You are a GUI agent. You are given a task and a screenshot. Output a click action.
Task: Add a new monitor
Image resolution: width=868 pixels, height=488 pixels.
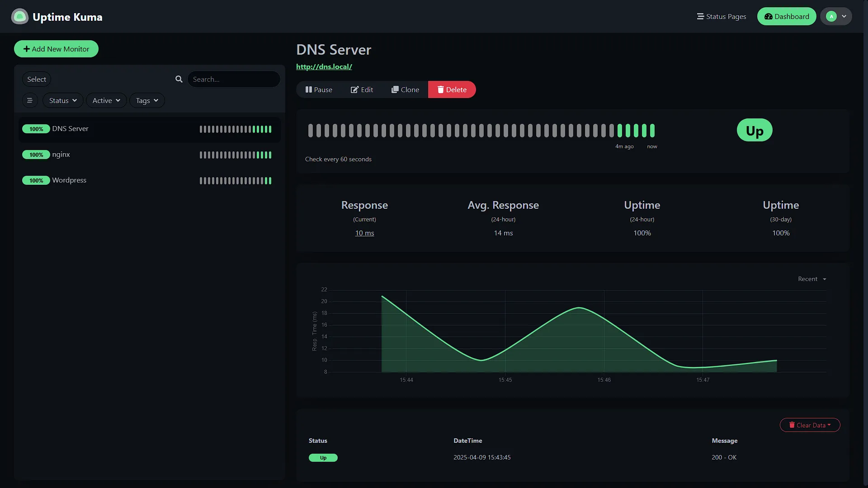coord(56,49)
